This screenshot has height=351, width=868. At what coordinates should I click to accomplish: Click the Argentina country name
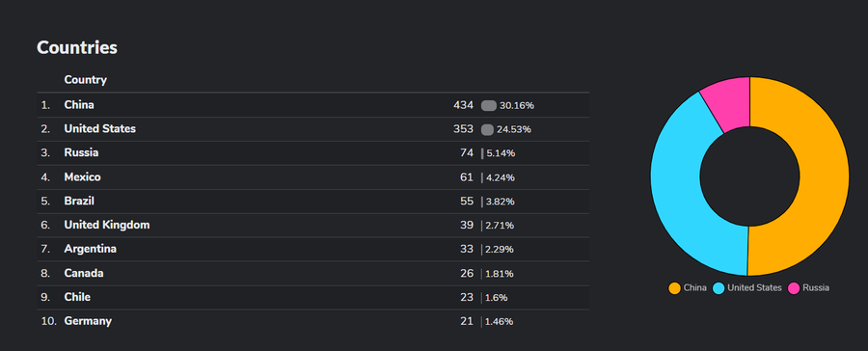(91, 249)
